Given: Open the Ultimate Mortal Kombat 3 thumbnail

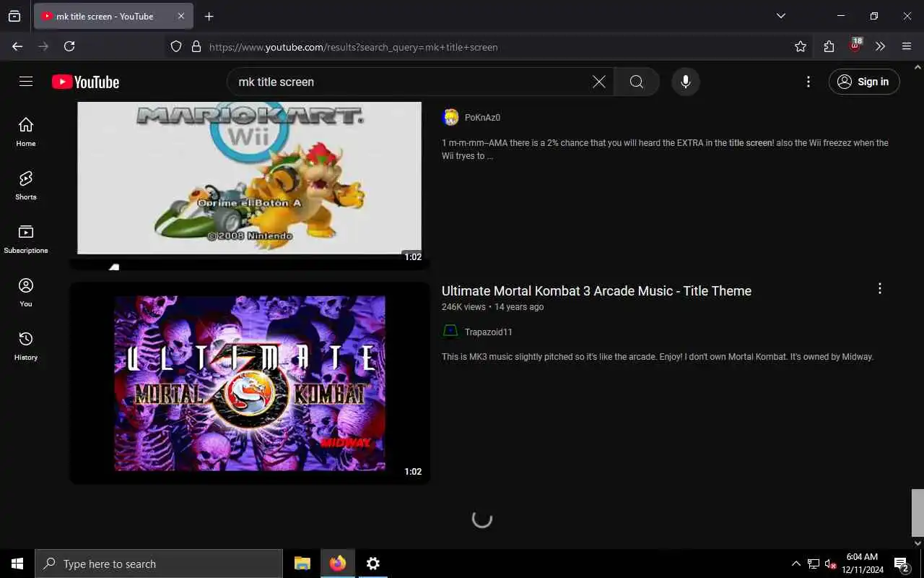Looking at the screenshot, I should [250, 383].
